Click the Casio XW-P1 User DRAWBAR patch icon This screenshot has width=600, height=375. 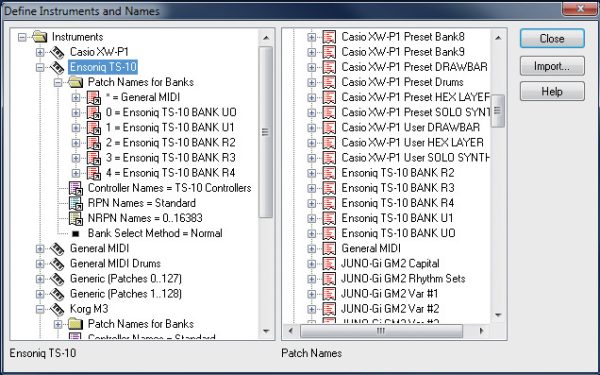pos(329,127)
